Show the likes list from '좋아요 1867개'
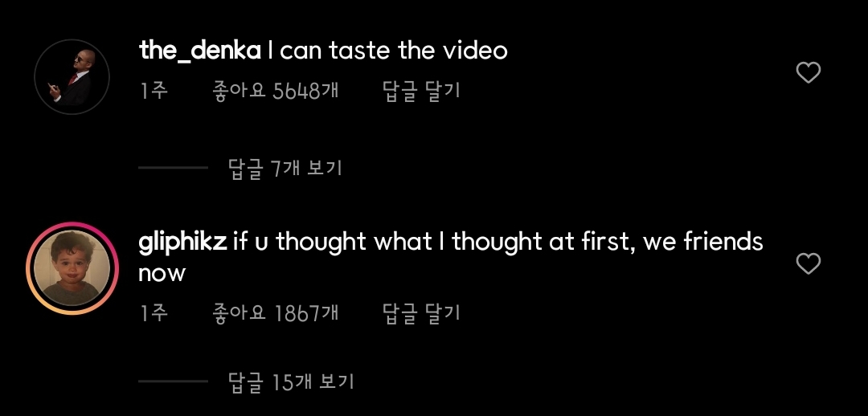 click(x=275, y=313)
